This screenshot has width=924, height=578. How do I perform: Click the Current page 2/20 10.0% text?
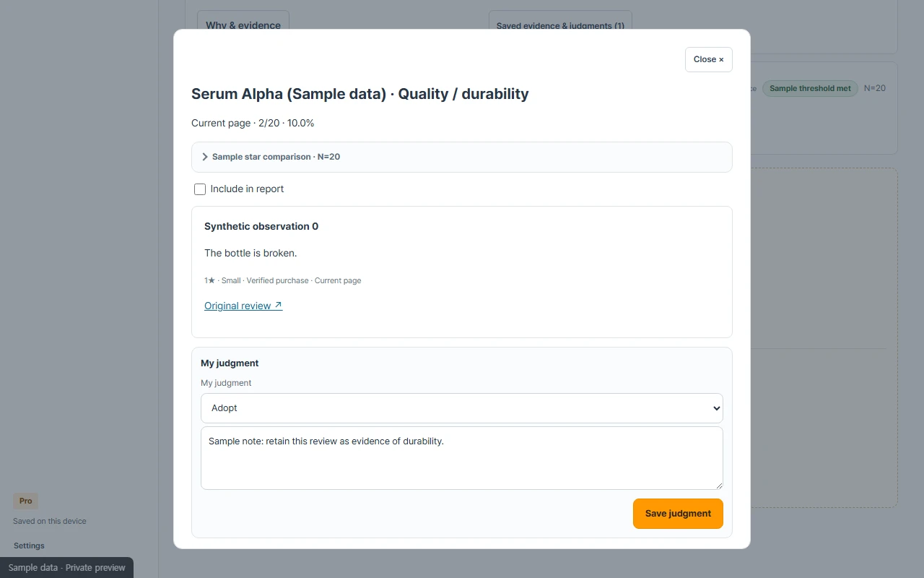tap(253, 123)
